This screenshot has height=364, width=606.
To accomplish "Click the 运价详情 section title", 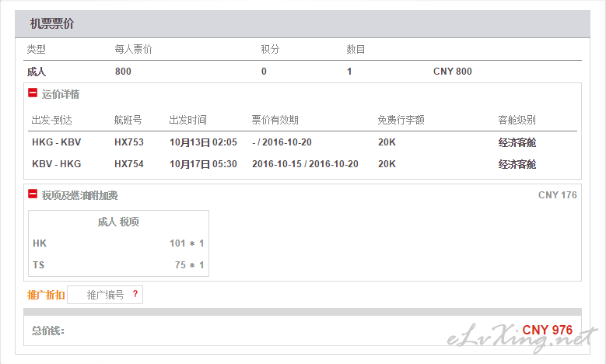I will tap(61, 94).
